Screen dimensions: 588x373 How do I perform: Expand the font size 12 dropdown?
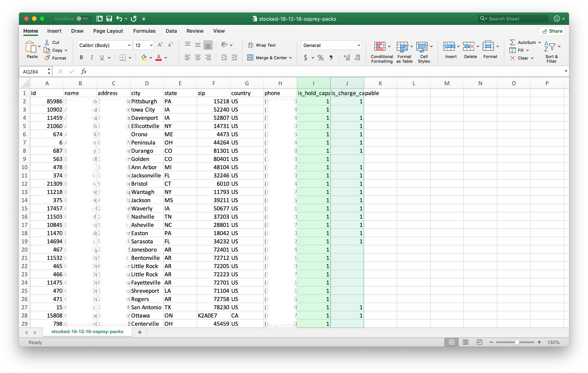(151, 45)
